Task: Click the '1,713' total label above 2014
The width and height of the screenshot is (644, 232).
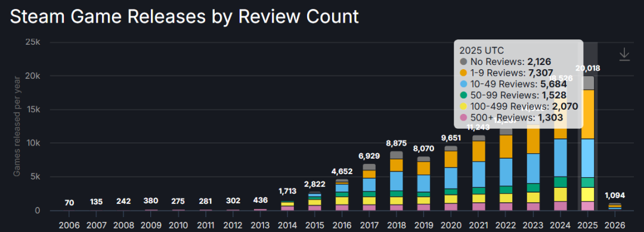Action: point(287,191)
